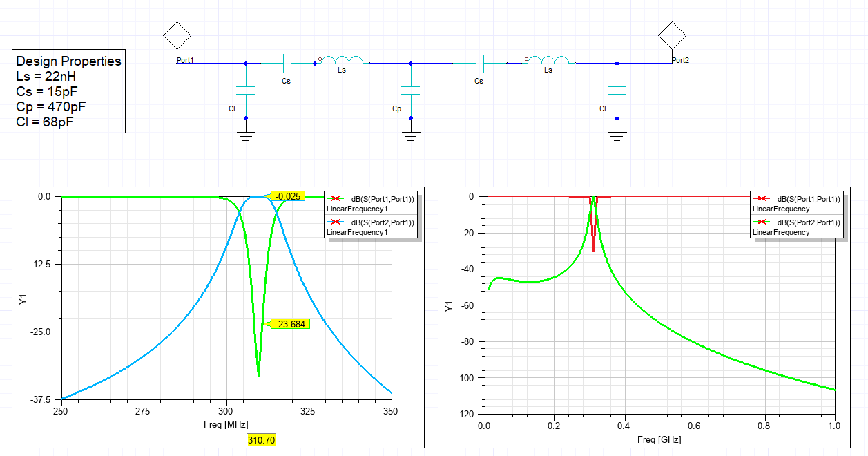Click the 0.6 tick label on GHz axis
This screenshot has width=868, height=456.
(694, 426)
